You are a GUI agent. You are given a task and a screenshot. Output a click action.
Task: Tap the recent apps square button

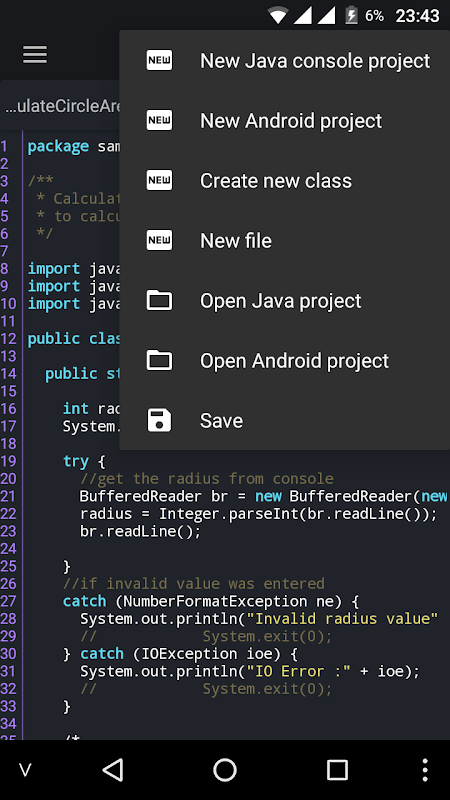(337, 769)
